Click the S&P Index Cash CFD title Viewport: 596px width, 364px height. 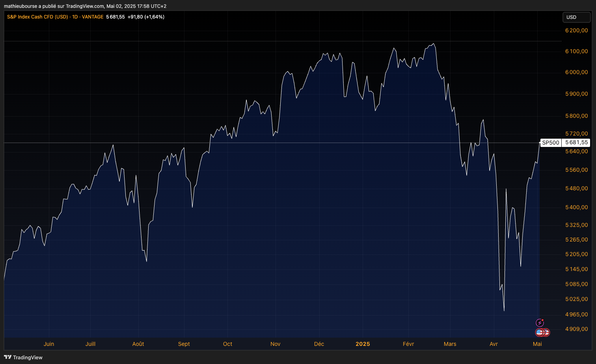tap(37, 17)
